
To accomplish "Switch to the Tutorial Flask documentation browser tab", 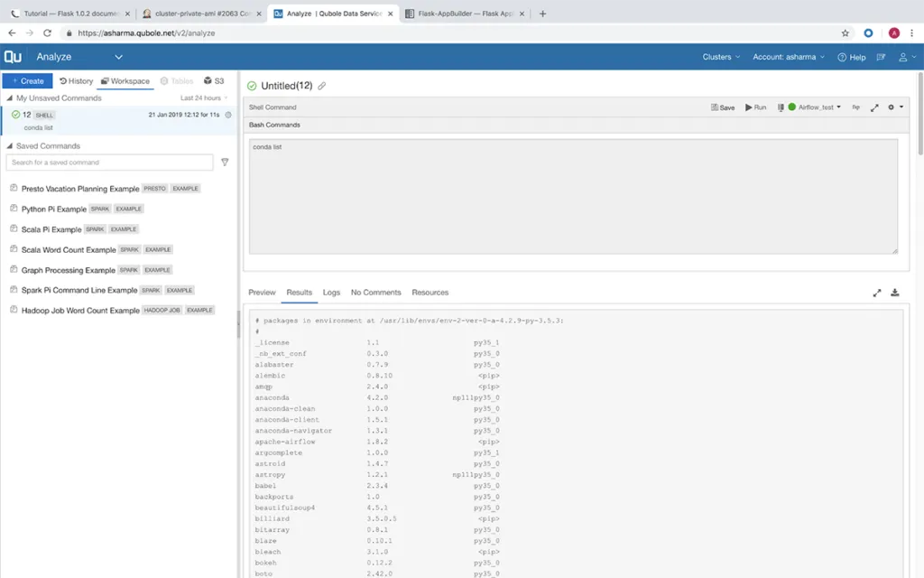I will pyautogui.click(x=70, y=14).
